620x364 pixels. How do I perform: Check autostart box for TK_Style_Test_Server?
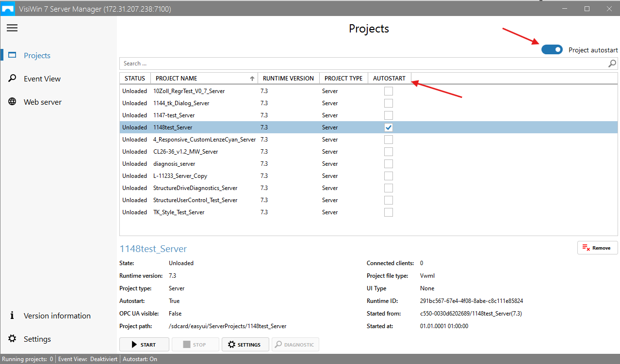click(x=388, y=212)
